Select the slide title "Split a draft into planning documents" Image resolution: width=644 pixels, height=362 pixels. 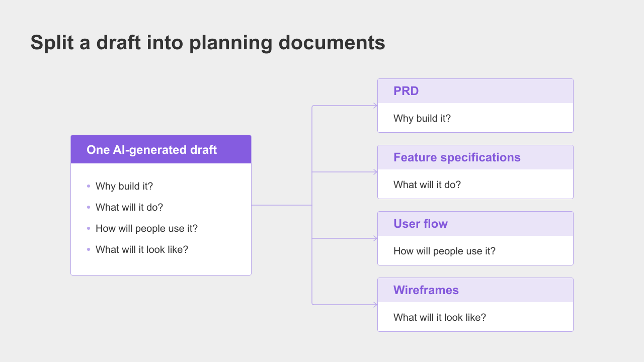(x=208, y=43)
